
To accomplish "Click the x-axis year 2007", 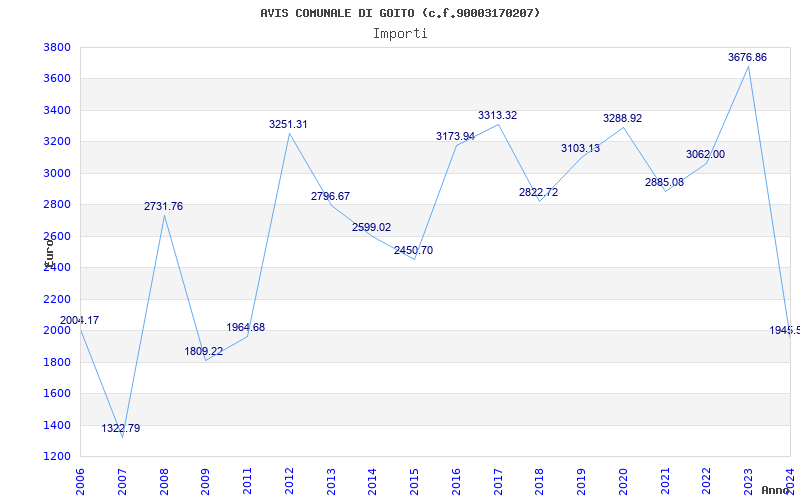I will [x=122, y=482].
